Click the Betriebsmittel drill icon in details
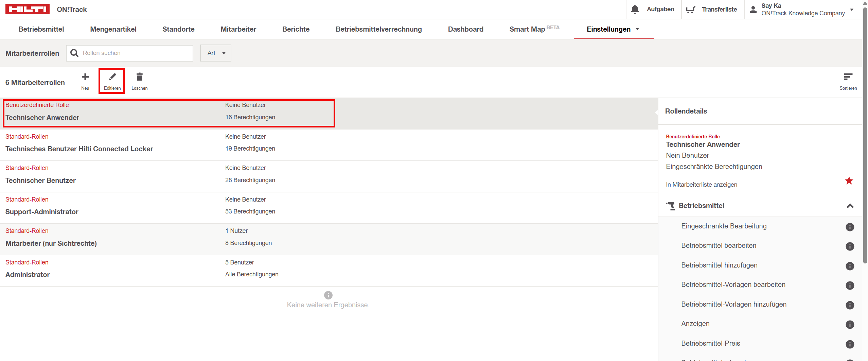This screenshot has height=361, width=868. 671,206
